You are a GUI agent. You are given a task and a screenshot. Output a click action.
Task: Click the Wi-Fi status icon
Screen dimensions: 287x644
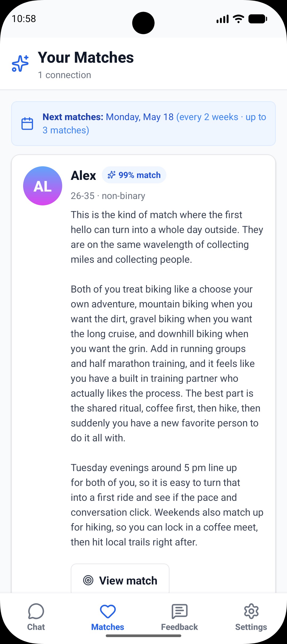[238, 19]
